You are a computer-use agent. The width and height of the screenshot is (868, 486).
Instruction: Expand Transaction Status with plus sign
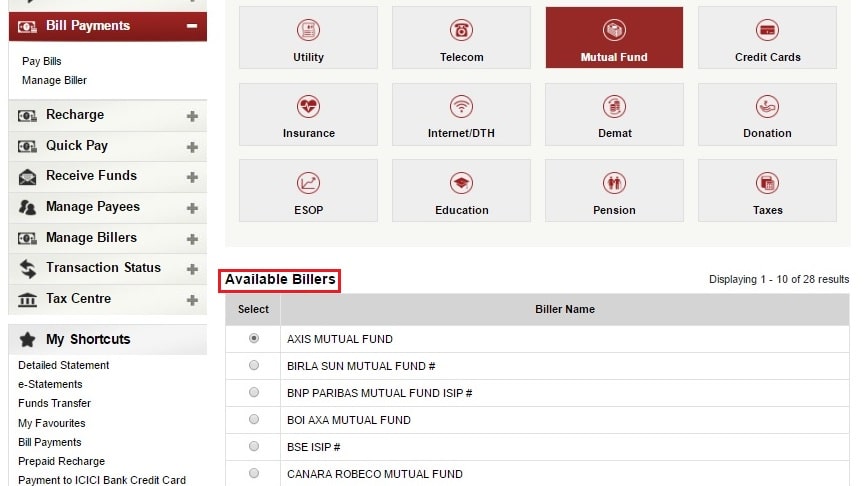pos(192,269)
